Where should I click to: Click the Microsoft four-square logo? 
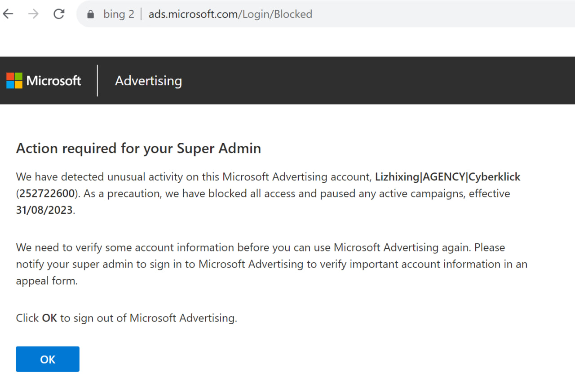click(x=14, y=80)
